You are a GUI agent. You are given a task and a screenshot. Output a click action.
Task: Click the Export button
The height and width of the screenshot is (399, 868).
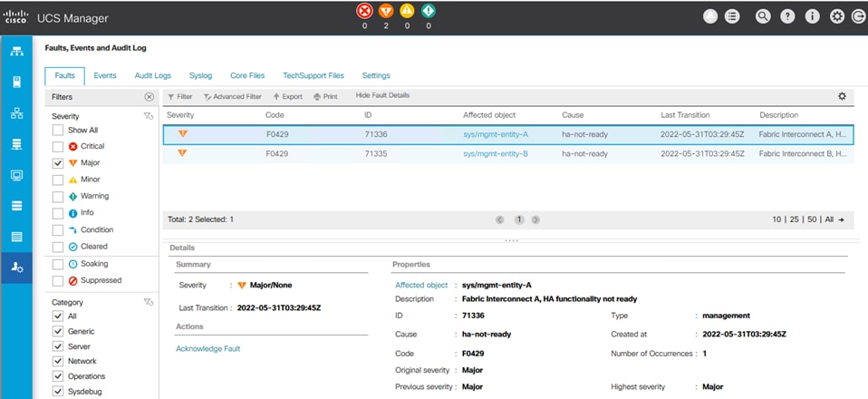288,96
